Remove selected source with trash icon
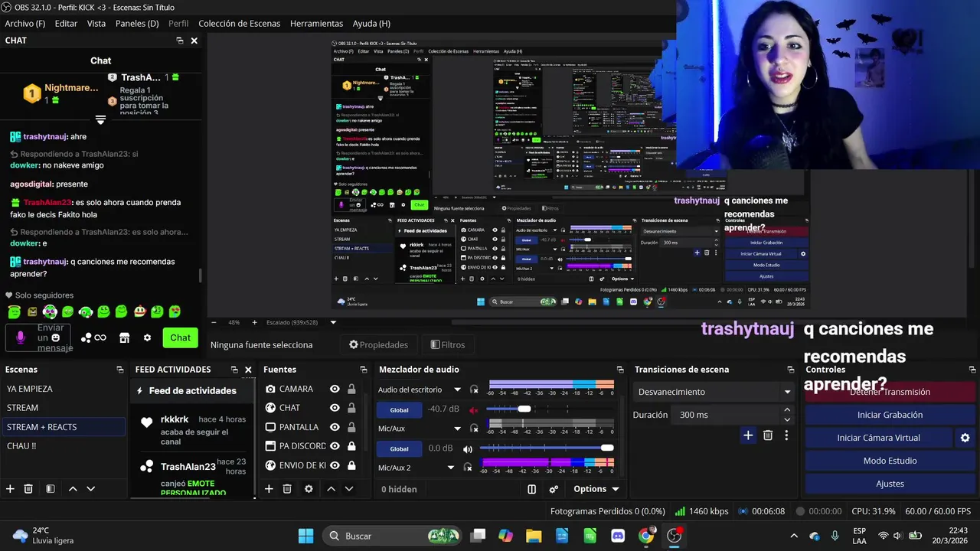Image resolution: width=980 pixels, height=551 pixels. pyautogui.click(x=287, y=489)
